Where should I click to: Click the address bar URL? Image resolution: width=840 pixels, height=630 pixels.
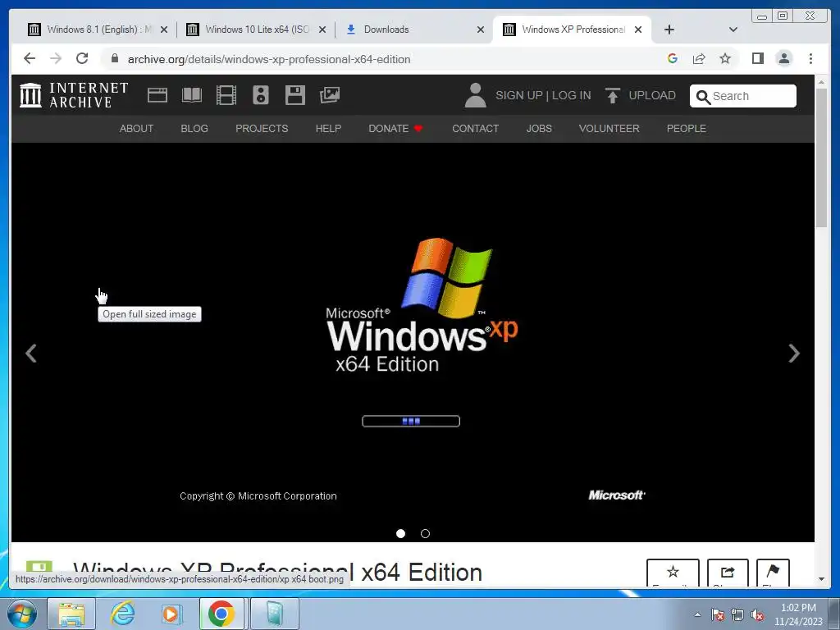coord(269,59)
